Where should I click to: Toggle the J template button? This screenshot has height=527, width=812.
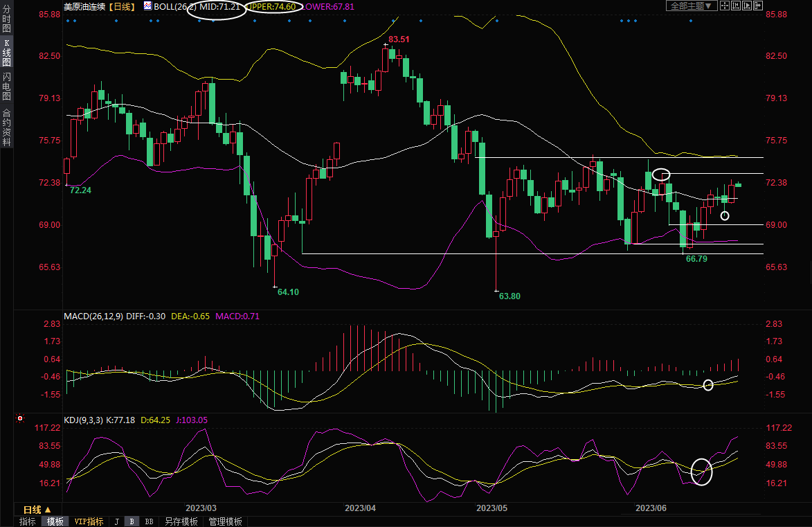[116, 521]
